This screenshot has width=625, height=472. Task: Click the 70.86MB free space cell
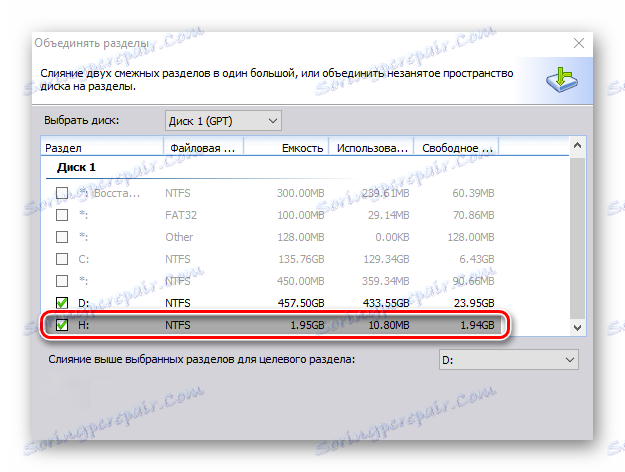(x=473, y=215)
